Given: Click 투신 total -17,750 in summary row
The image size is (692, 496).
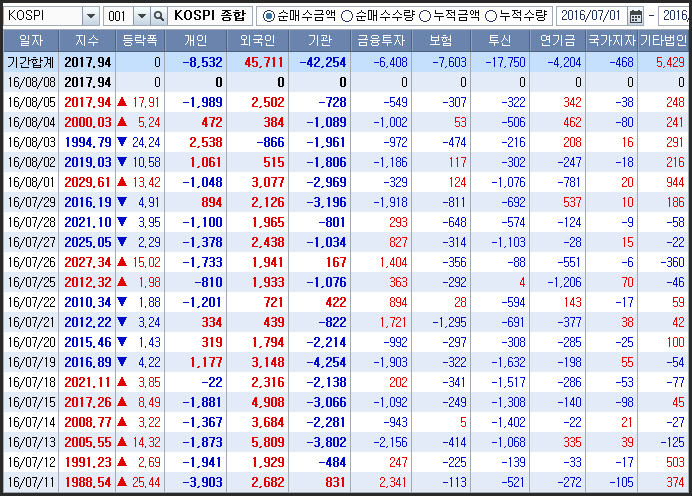Looking at the screenshot, I should tap(505, 62).
